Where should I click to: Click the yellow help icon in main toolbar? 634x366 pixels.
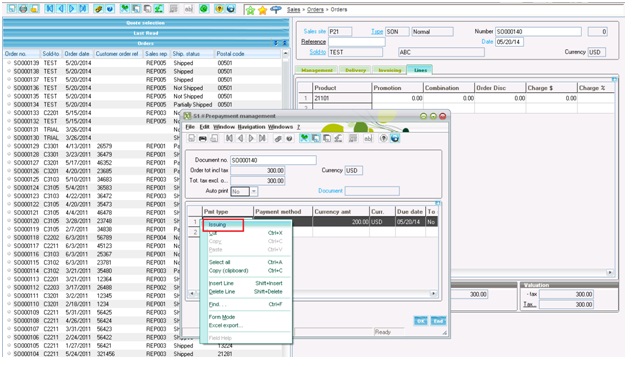219,8
